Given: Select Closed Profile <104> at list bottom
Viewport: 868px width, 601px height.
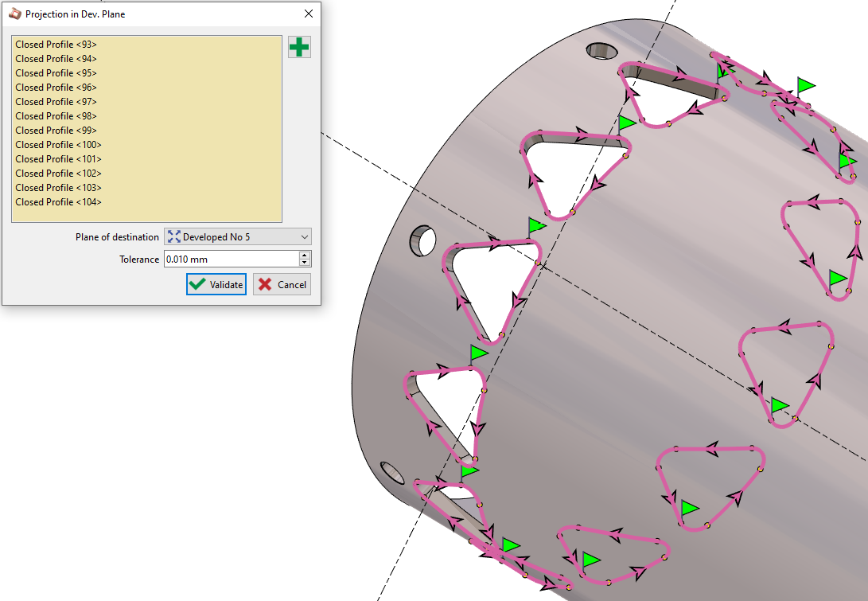Looking at the screenshot, I should pyautogui.click(x=58, y=202).
